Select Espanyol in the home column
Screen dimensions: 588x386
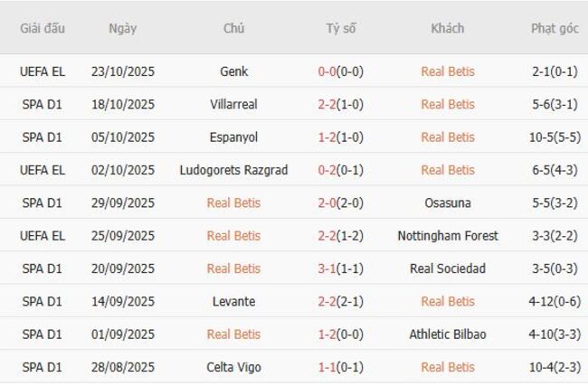coord(233,137)
